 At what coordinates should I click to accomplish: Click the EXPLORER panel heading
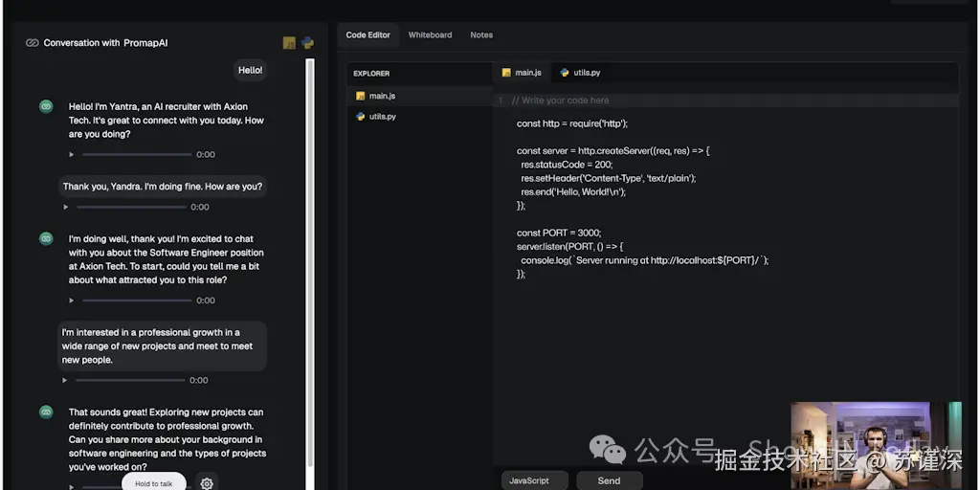pyautogui.click(x=371, y=74)
